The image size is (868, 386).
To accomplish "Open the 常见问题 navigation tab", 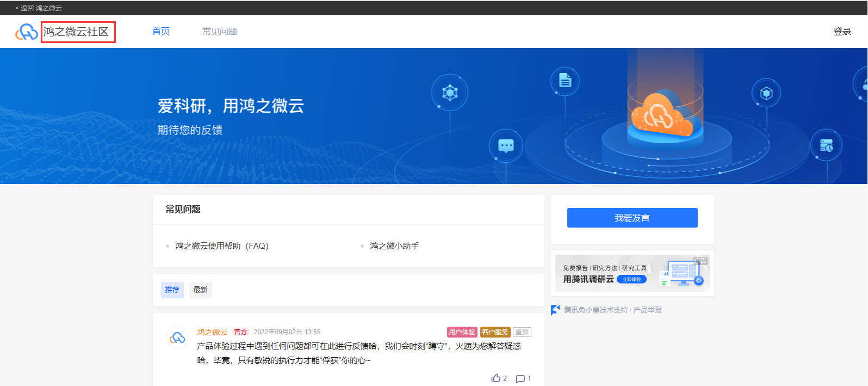I will (220, 32).
